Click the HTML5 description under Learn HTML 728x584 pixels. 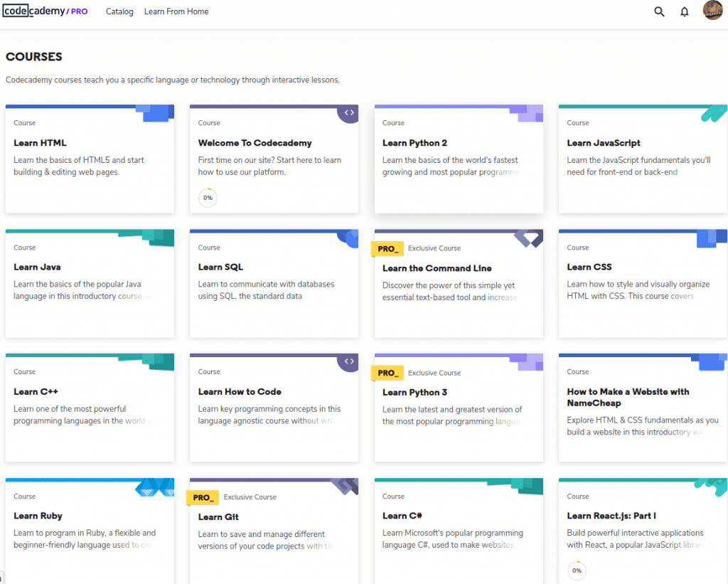pyautogui.click(x=79, y=166)
